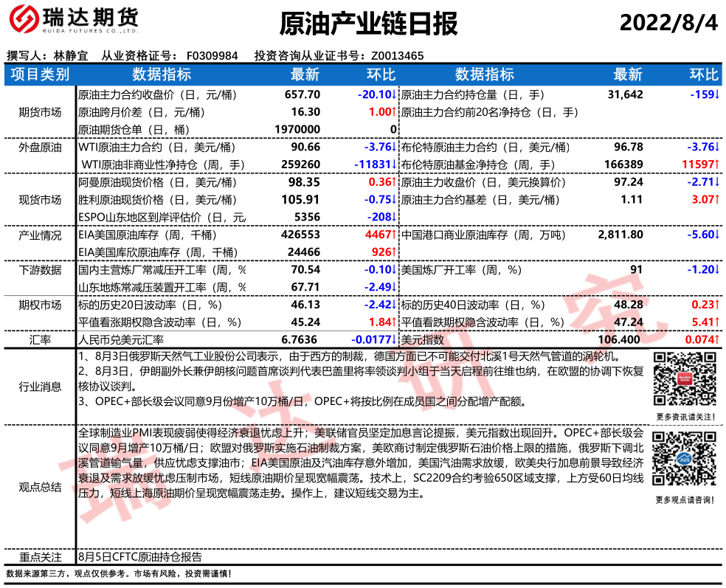The width and height of the screenshot is (726, 588).
Task: Click the blue down arrow beside -20.10
Action: click(x=395, y=95)
